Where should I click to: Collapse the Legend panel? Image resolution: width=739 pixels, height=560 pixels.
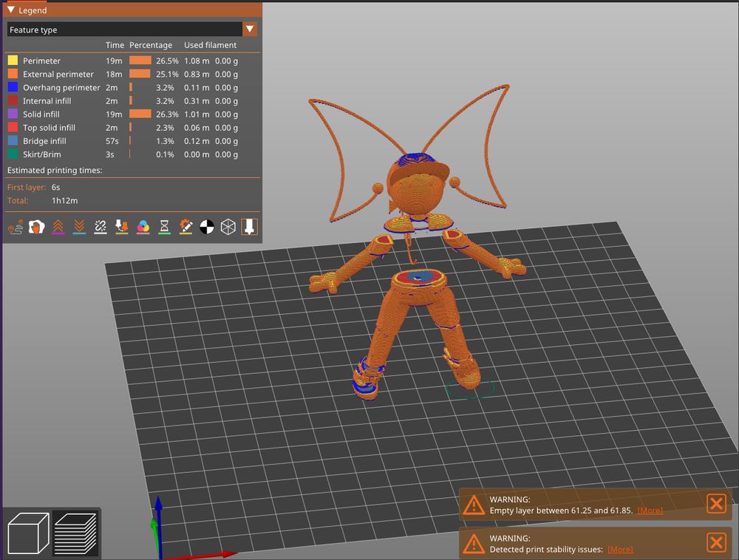click(x=11, y=10)
